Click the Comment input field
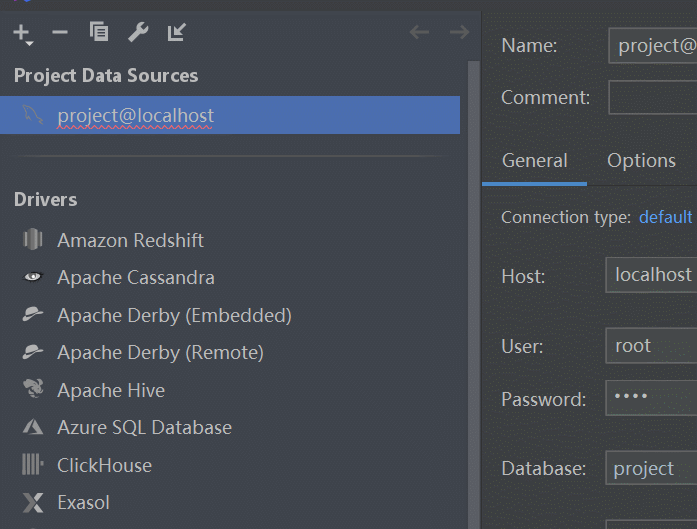697x529 pixels. pos(653,97)
